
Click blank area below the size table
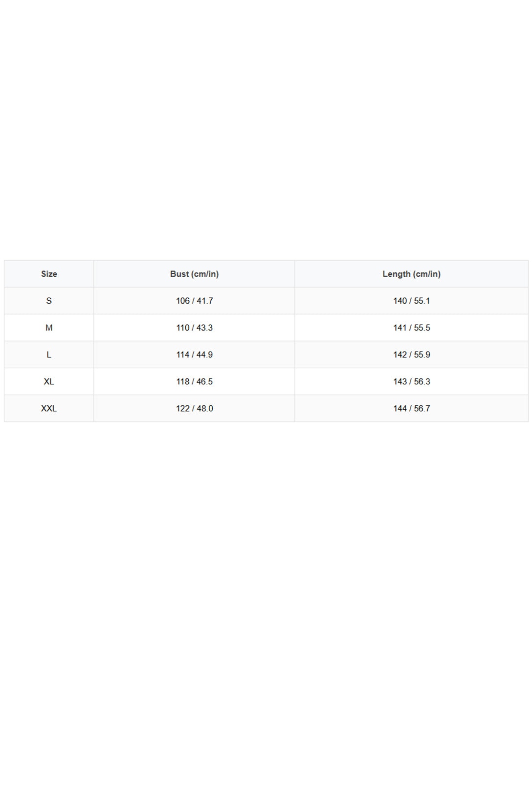[266, 610]
